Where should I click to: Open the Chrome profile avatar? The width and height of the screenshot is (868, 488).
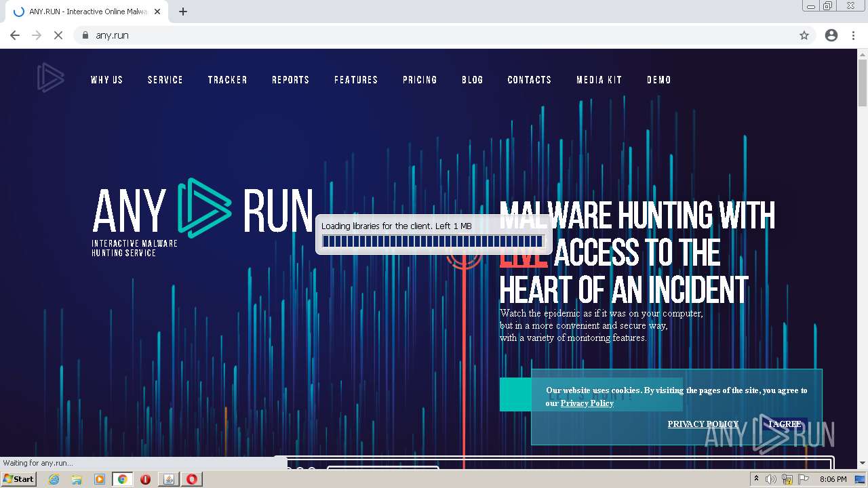click(x=831, y=35)
